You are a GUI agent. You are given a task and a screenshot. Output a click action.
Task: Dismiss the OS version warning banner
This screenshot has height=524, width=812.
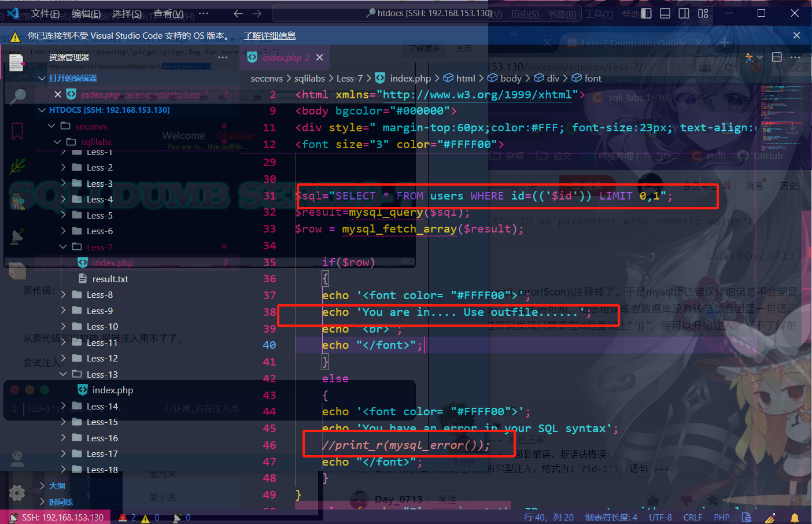click(796, 35)
